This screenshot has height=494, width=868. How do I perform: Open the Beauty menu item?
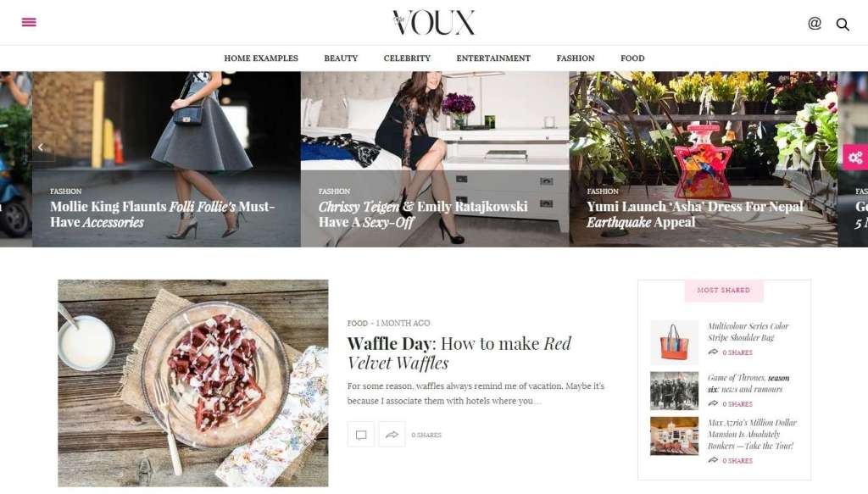pyautogui.click(x=341, y=58)
